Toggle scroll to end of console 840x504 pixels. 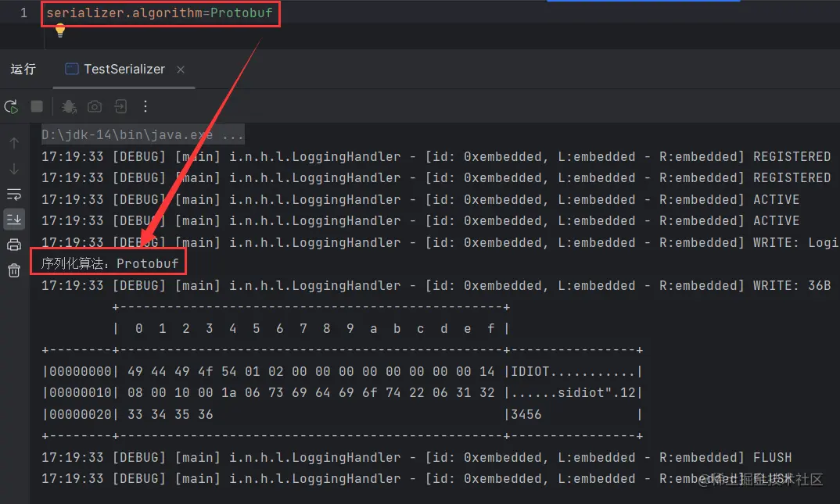14,220
